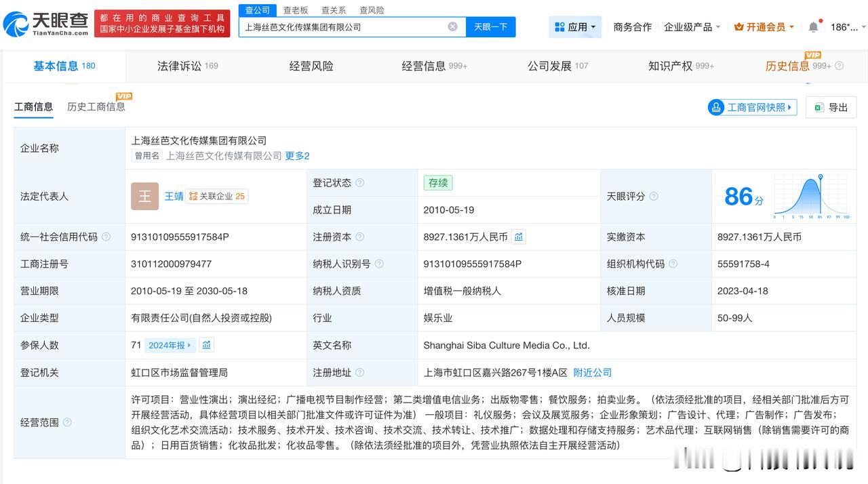The width and height of the screenshot is (868, 484).
Task: Select taxpayer qualification 增值税一般纳税人
Action: coord(462,291)
